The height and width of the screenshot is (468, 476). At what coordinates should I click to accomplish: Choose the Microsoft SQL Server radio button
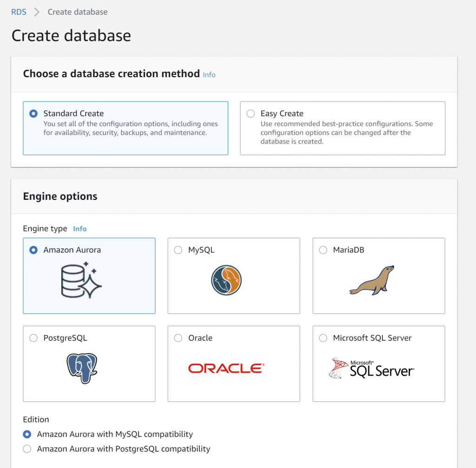pos(323,338)
